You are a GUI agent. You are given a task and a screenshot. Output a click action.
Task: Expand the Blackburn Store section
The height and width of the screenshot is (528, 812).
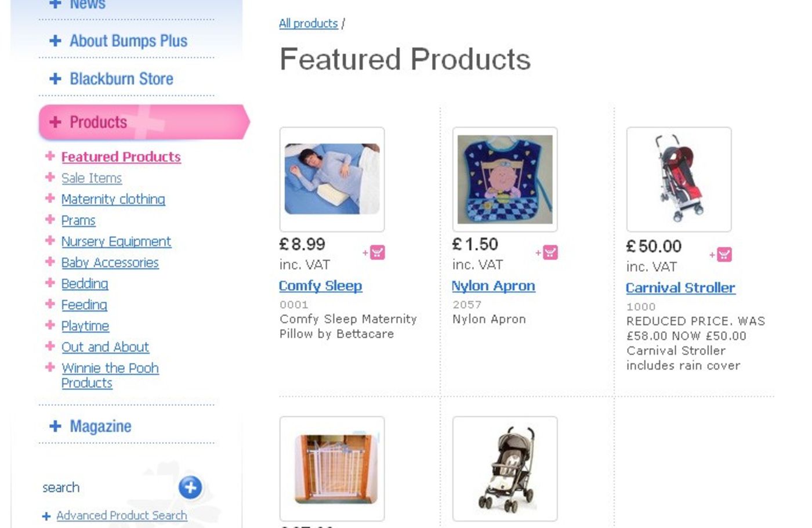click(x=121, y=79)
